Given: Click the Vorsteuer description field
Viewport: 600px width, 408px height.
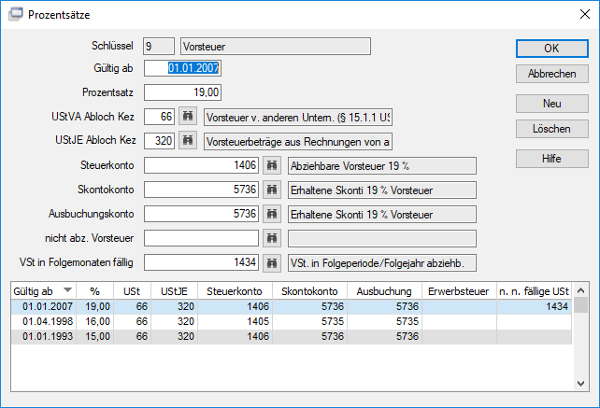Looking at the screenshot, I should click(x=276, y=46).
